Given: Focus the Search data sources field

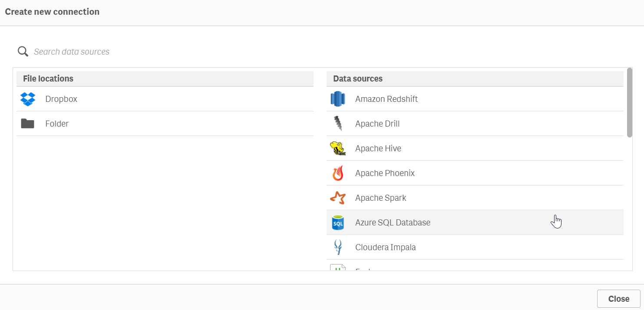Looking at the screenshot, I should coord(321,52).
